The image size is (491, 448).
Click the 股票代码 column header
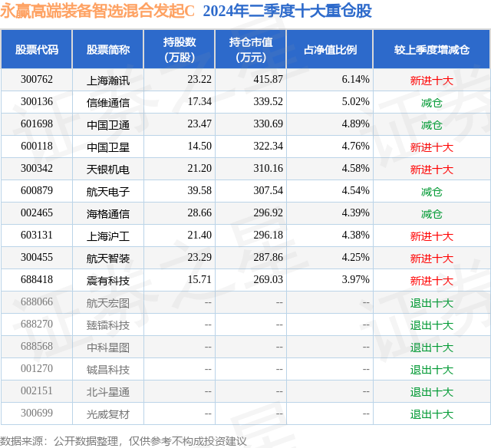[37, 49]
